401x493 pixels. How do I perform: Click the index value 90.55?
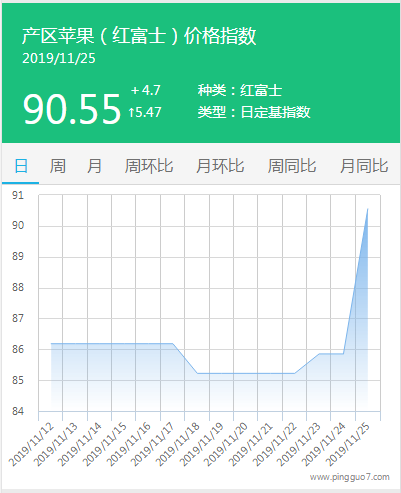(x=72, y=109)
